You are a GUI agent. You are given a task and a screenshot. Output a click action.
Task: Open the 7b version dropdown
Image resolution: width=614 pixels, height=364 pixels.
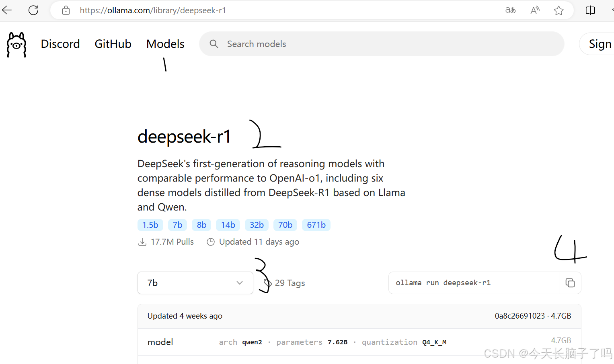tap(195, 283)
